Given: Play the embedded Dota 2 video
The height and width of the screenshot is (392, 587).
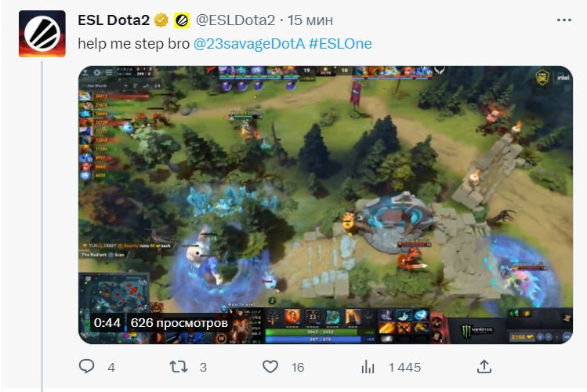Looking at the screenshot, I should 325,205.
